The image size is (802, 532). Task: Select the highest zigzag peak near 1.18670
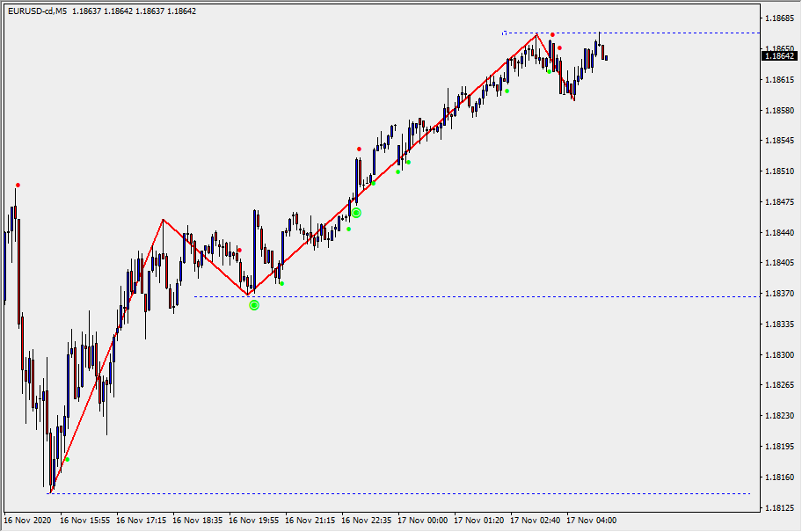(536, 34)
